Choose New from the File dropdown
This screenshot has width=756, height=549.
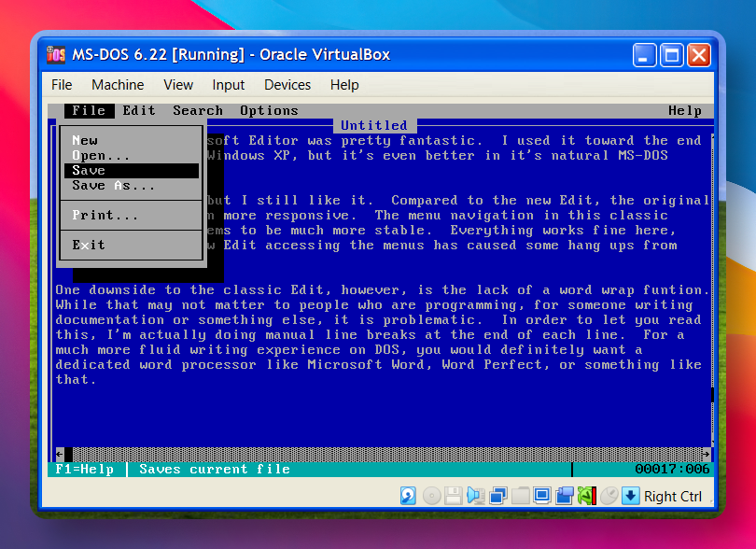(132, 140)
